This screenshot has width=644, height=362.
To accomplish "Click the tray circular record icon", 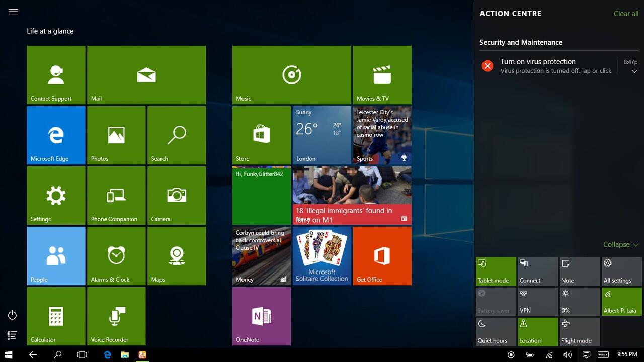I will pyautogui.click(x=511, y=355).
